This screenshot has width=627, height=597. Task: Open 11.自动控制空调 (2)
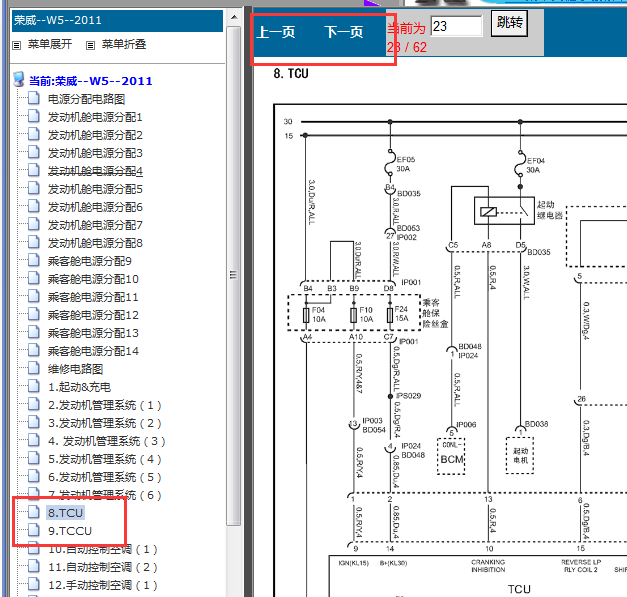pyautogui.click(x=103, y=567)
